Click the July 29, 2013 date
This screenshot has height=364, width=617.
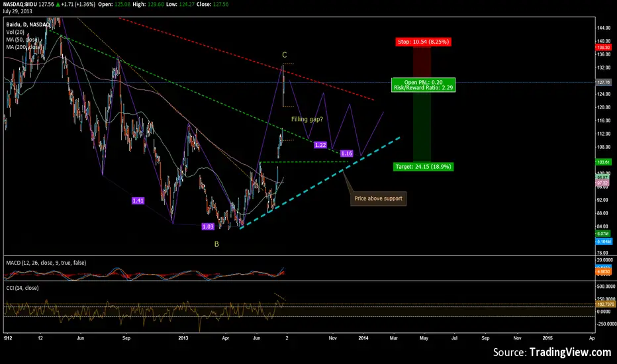point(17,11)
